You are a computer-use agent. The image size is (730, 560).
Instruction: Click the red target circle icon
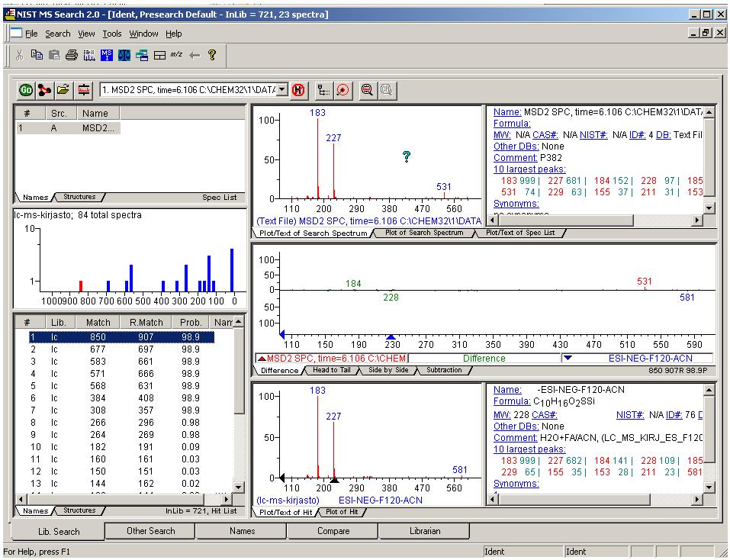coord(342,90)
